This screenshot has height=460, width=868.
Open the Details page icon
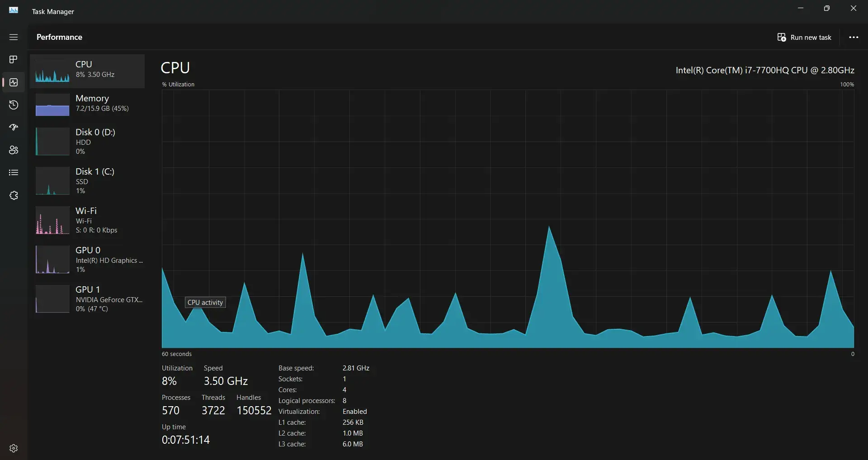tap(14, 173)
